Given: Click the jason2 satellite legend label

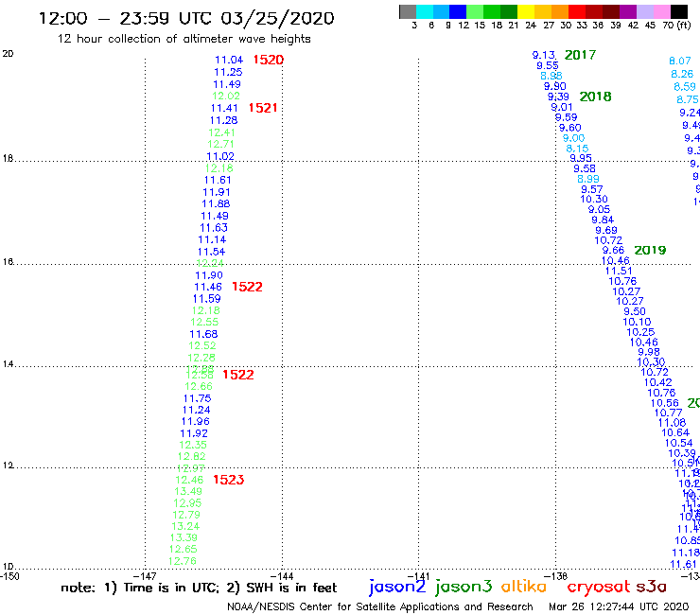Looking at the screenshot, I should [397, 587].
